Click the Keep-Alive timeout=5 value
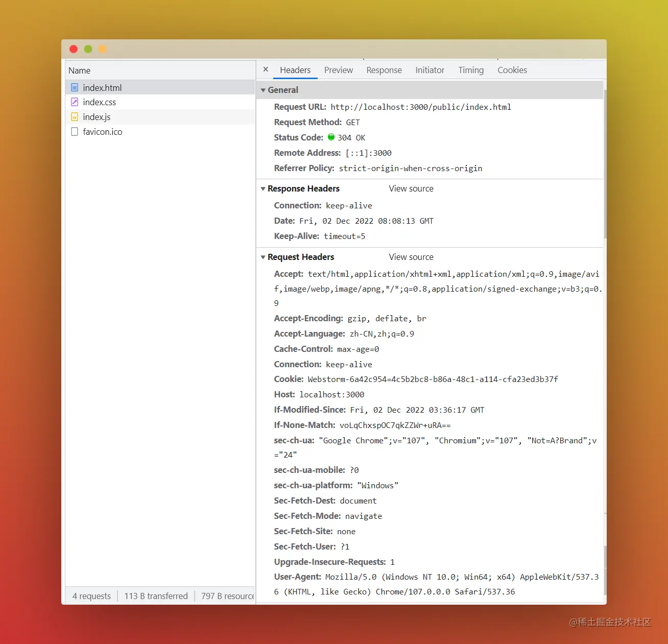The image size is (668, 644). (345, 236)
